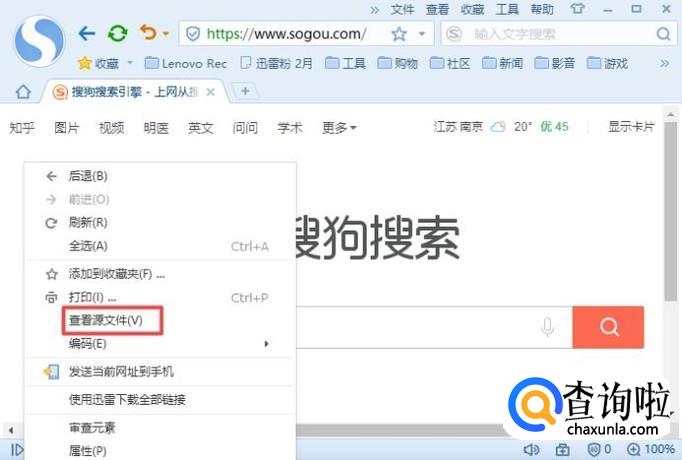Open the 图片 link in page navigation
The image size is (682, 460).
coord(67,128)
